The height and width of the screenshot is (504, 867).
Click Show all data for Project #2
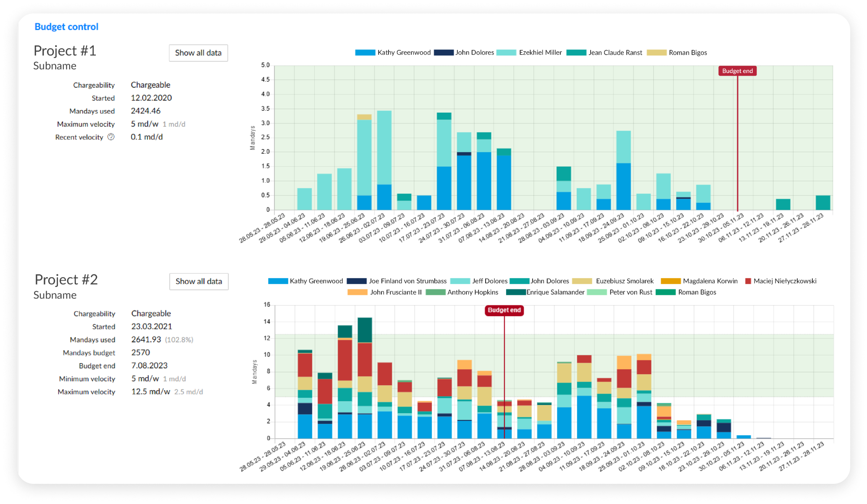coord(199,281)
